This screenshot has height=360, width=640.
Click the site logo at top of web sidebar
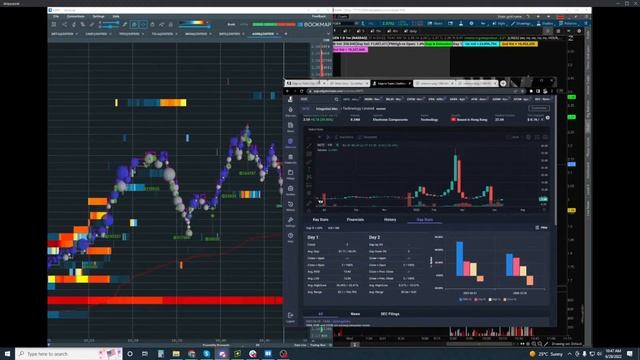290,99
